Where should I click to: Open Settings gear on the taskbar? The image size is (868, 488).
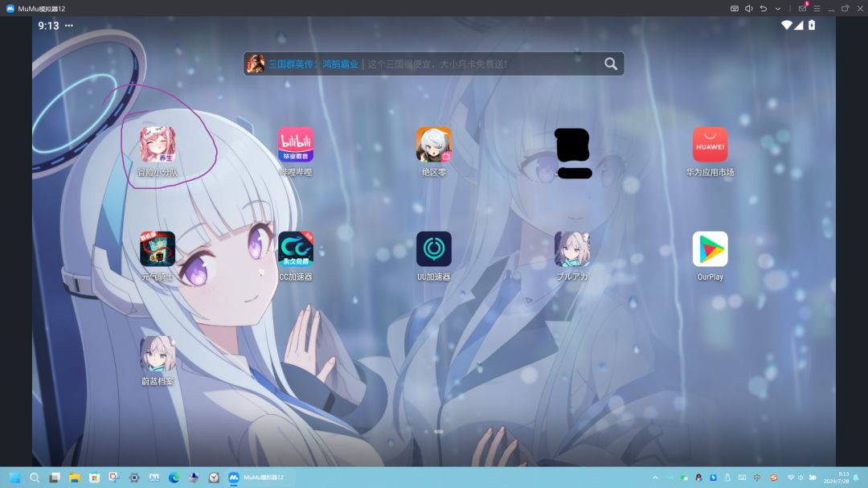tap(134, 478)
